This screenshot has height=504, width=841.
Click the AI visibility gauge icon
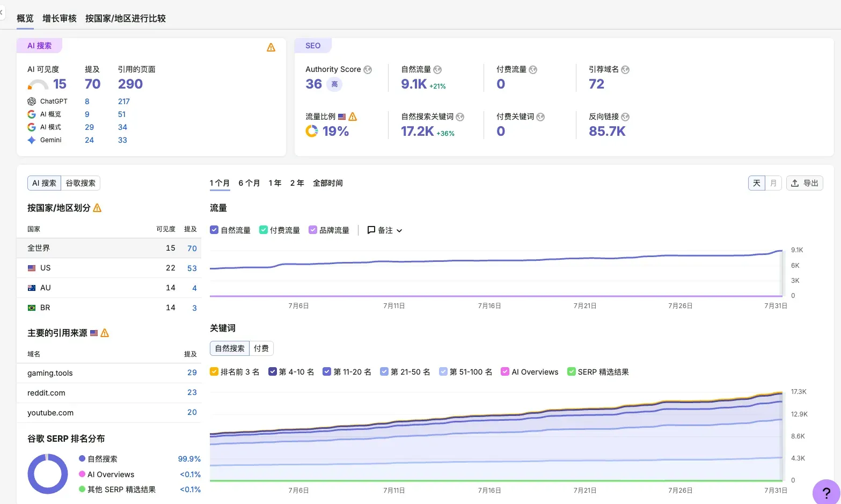38,85
